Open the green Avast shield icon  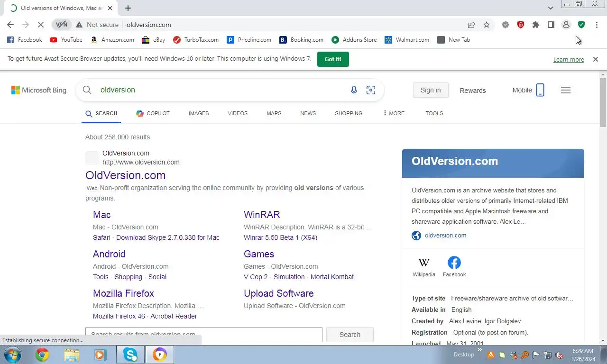[x=581, y=25]
